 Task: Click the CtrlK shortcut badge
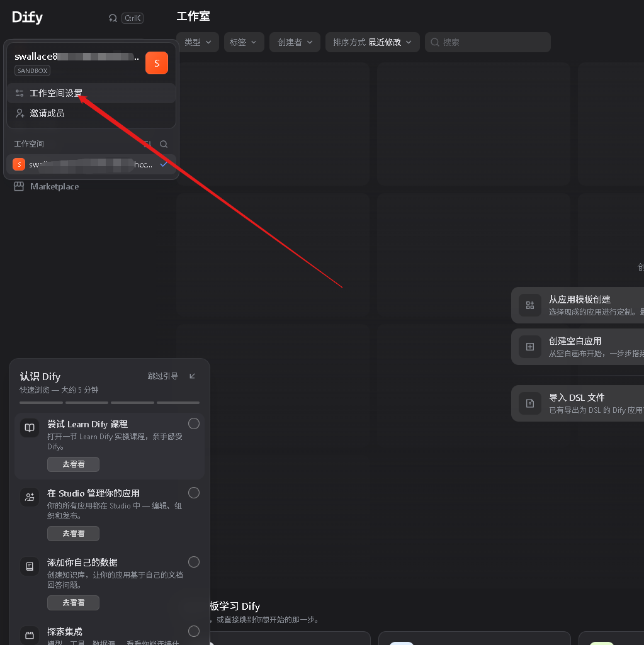[x=132, y=18]
